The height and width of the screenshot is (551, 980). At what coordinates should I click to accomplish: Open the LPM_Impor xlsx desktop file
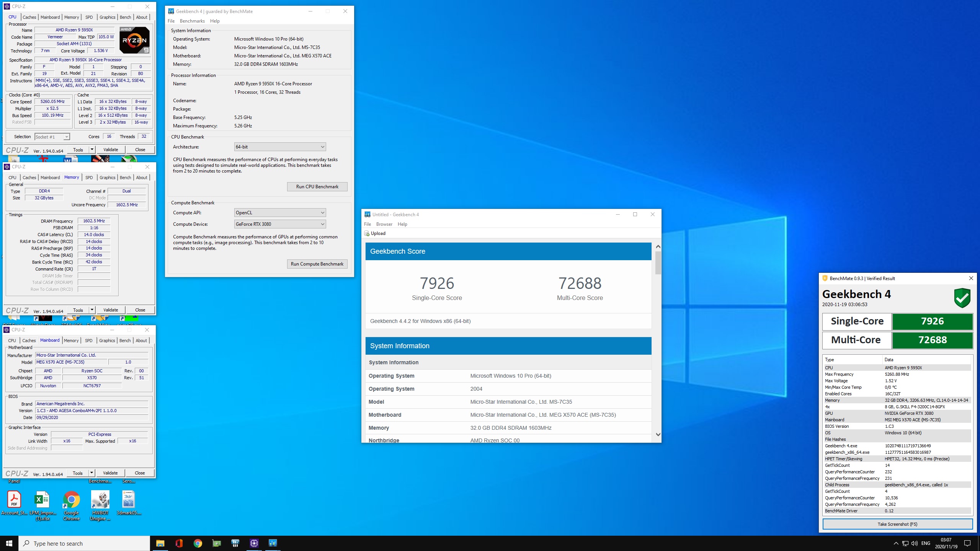(42, 505)
